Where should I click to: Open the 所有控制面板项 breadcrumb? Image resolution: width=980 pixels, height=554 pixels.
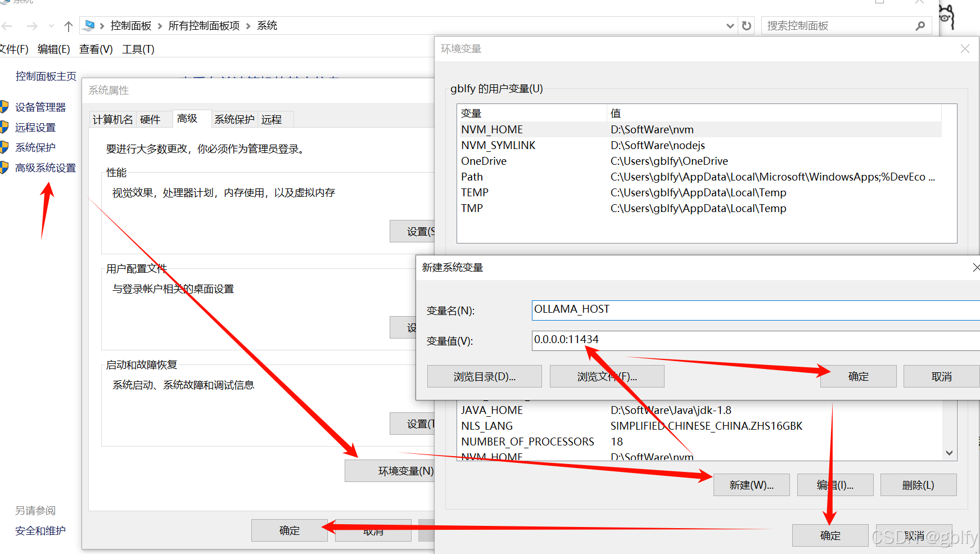(204, 26)
